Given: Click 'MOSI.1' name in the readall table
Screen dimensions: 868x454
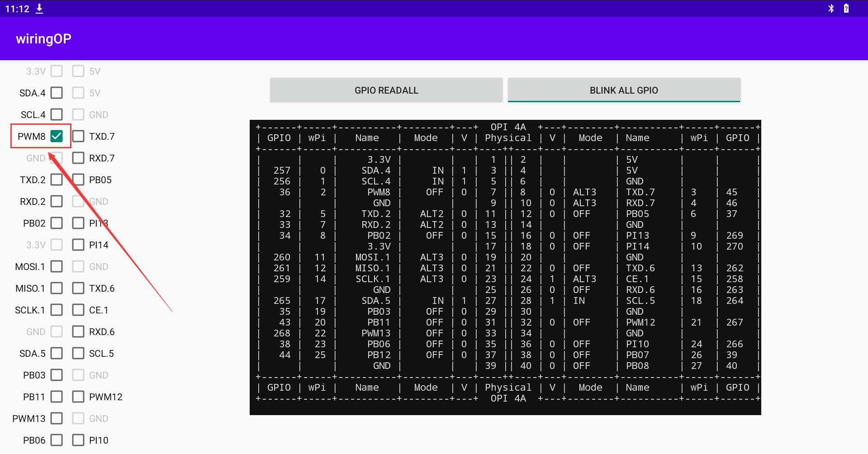Looking at the screenshot, I should (373, 257).
